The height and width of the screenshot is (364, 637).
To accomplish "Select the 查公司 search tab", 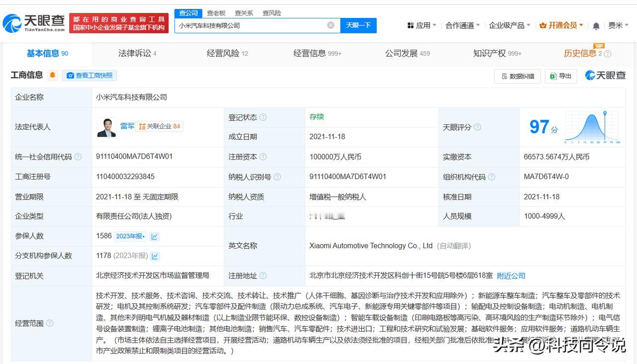I will click(188, 13).
